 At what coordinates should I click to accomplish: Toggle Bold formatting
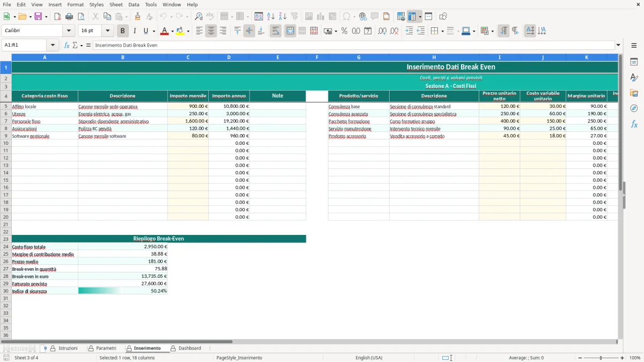pos(123,31)
